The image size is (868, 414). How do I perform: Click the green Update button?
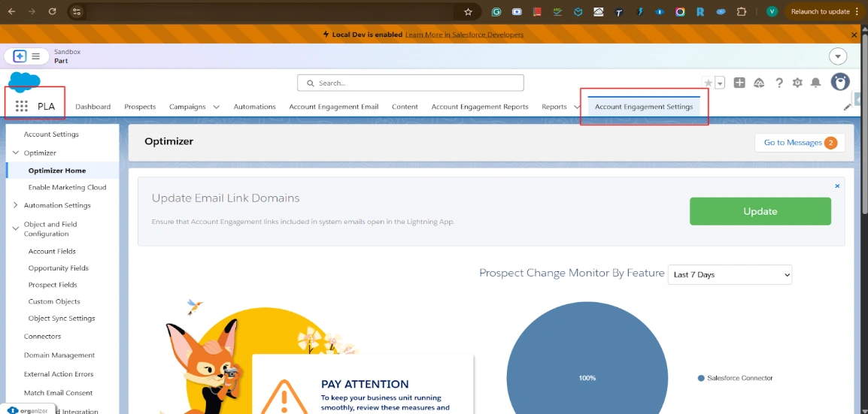click(x=760, y=211)
